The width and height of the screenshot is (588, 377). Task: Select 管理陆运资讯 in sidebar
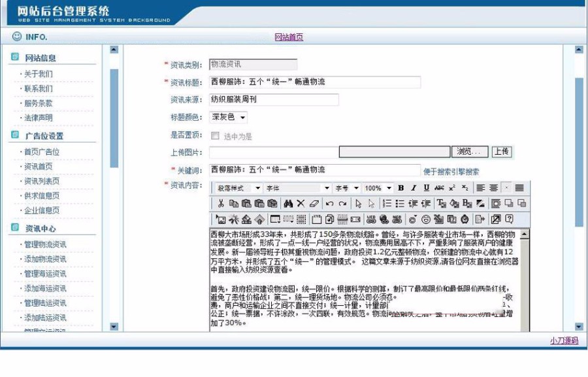pos(45,303)
